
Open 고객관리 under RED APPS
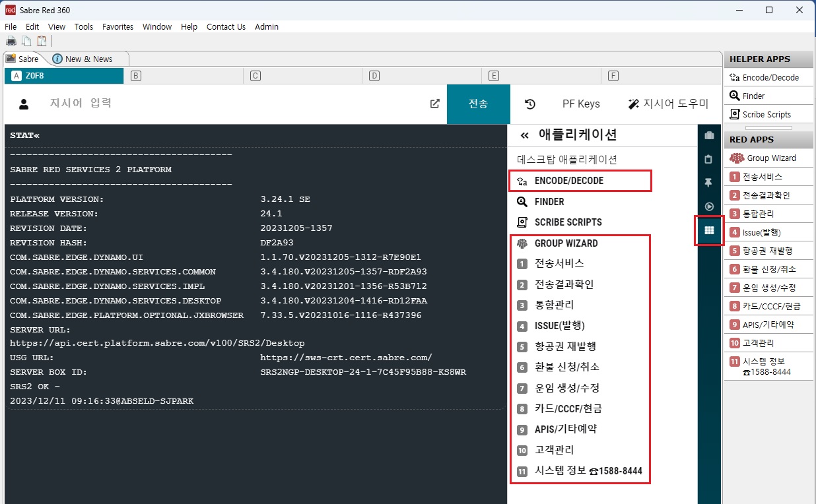click(768, 343)
